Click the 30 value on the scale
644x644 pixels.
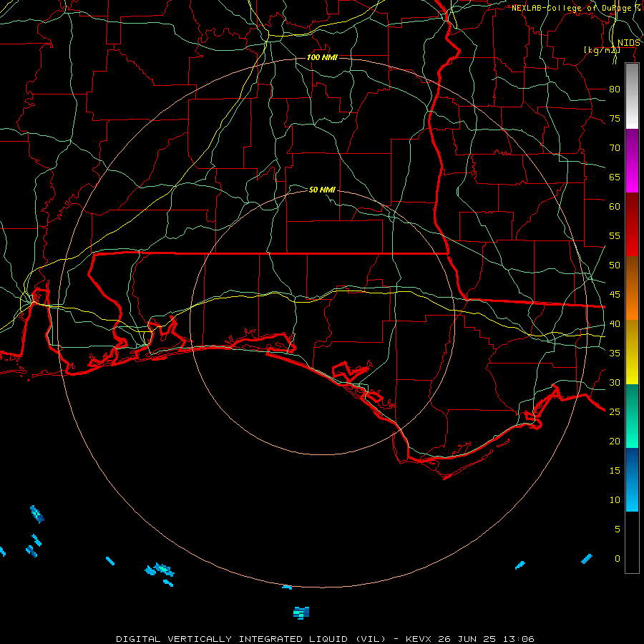pyautogui.click(x=615, y=382)
